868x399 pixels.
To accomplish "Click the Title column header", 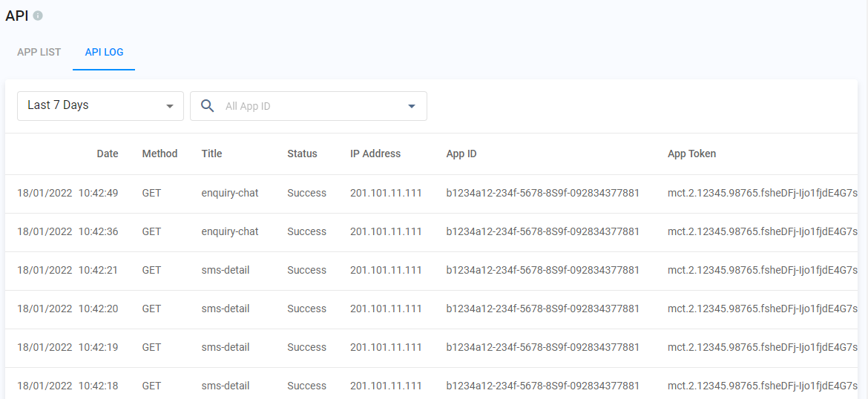I will [211, 154].
